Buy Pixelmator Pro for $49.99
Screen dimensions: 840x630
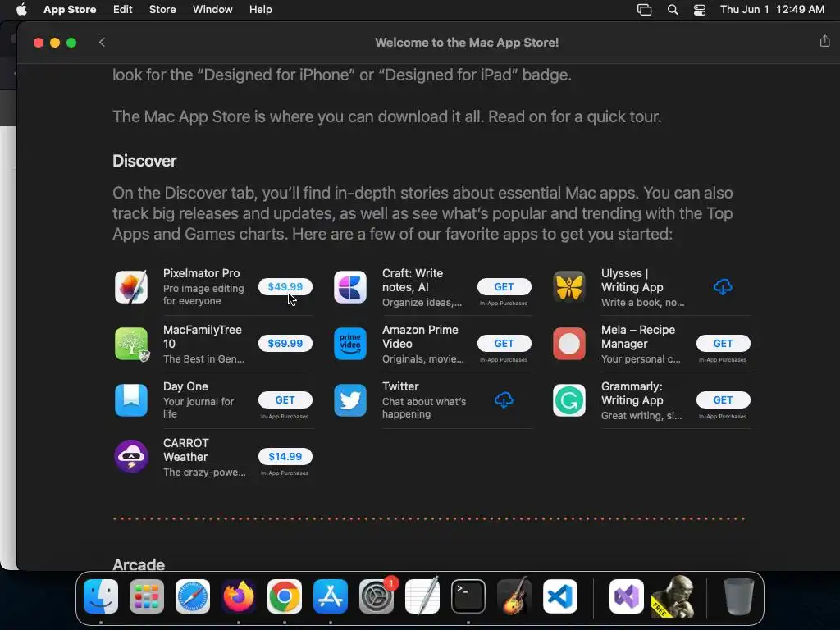(285, 286)
